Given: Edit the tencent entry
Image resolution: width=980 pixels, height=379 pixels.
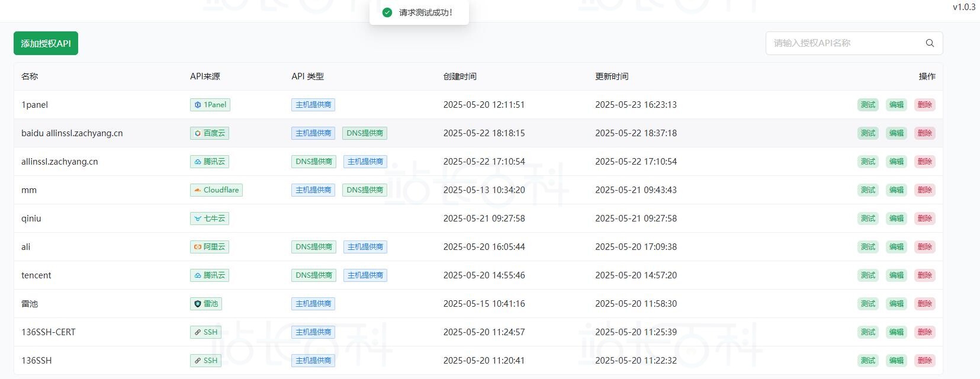Looking at the screenshot, I should click(897, 275).
